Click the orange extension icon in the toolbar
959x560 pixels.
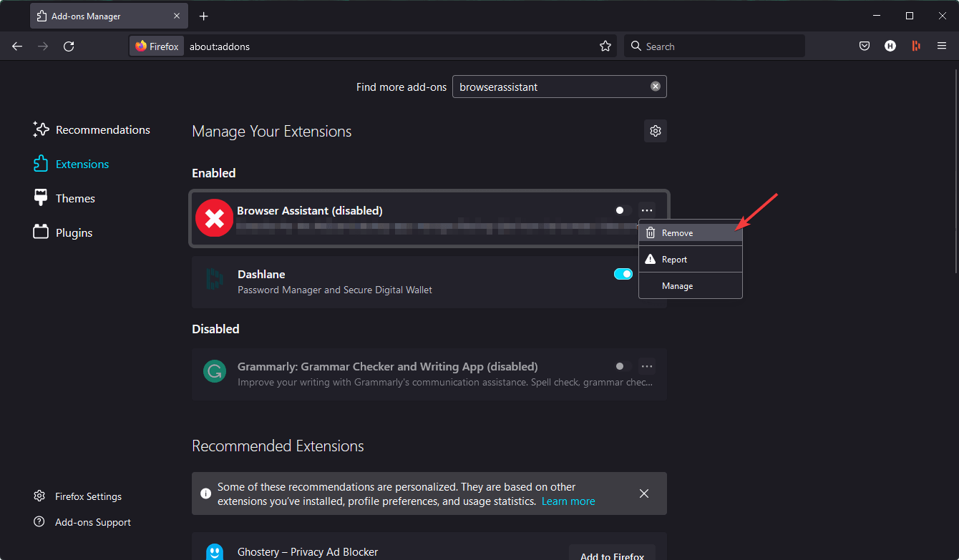[916, 46]
